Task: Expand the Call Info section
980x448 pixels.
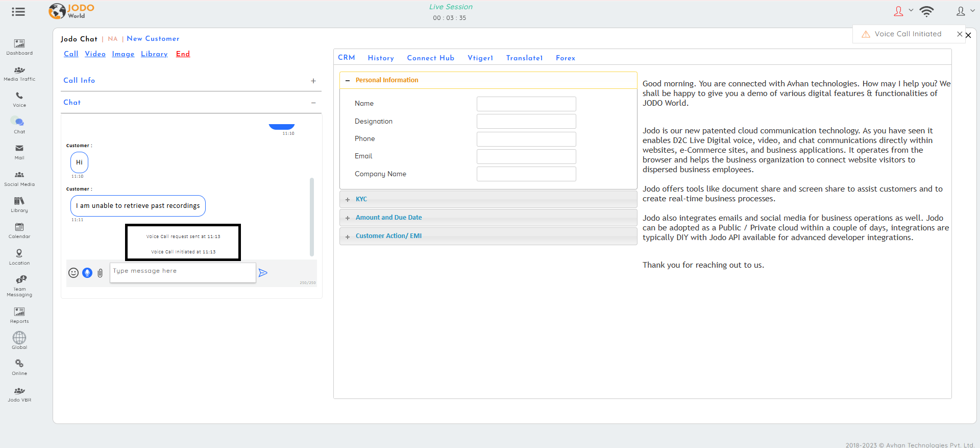Action: (313, 81)
